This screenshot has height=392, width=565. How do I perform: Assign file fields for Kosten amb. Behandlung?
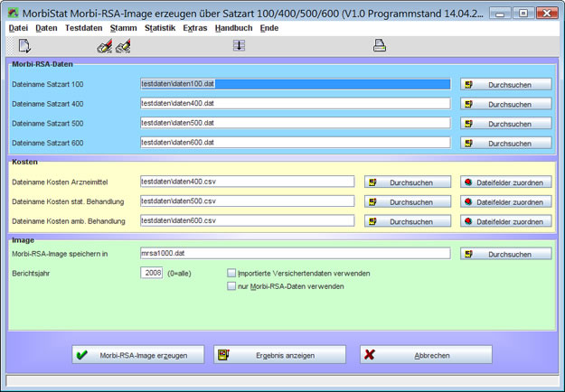point(505,221)
